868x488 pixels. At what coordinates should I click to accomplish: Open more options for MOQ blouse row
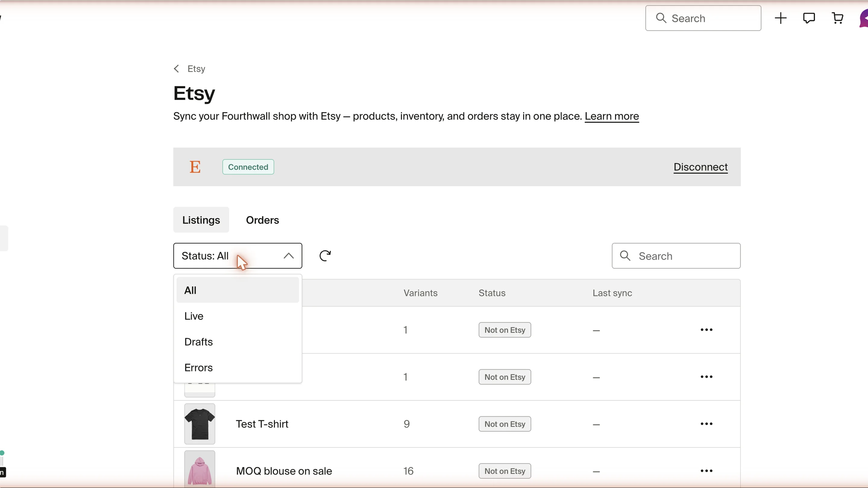click(706, 471)
